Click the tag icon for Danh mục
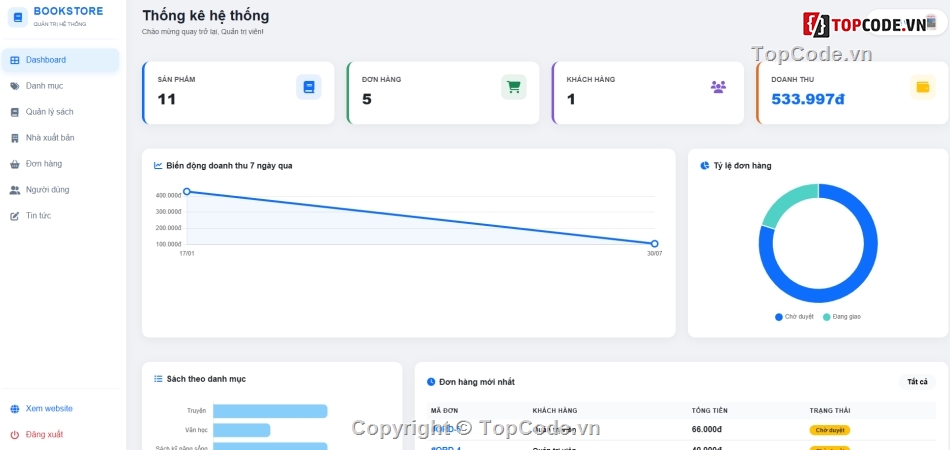Image resolution: width=950 pixels, height=450 pixels. pyautogui.click(x=15, y=86)
